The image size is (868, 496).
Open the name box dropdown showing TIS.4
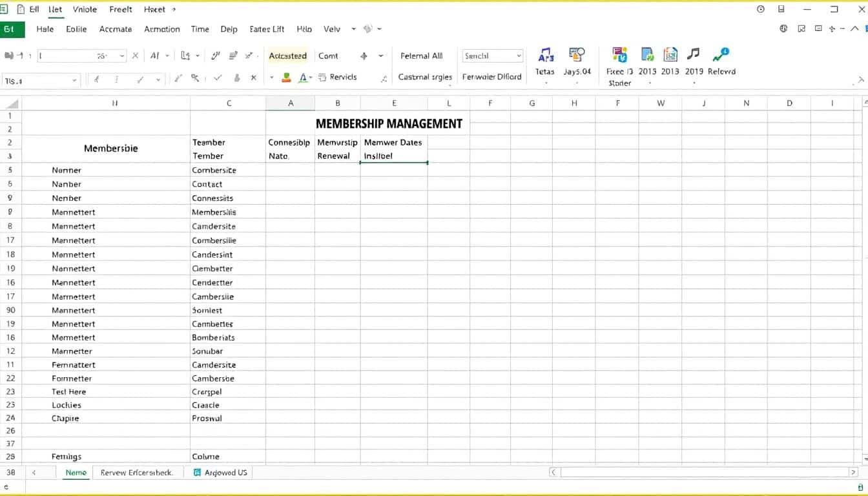74,81
